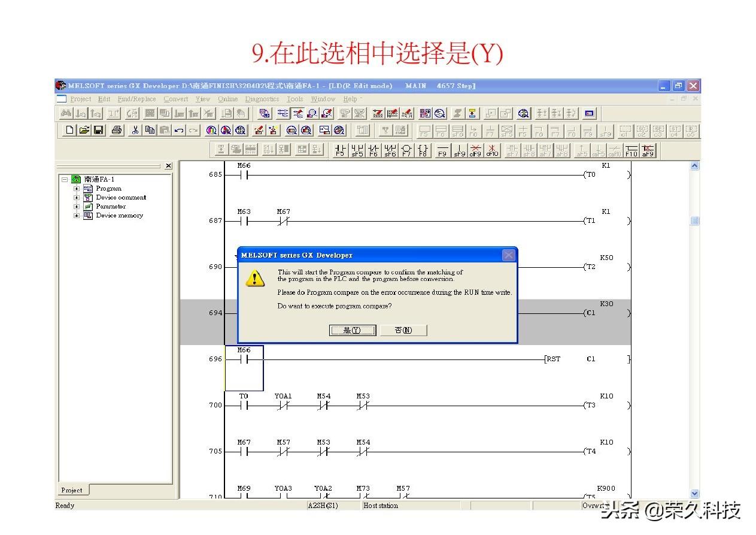Toggle the Write mode toolbar button
756x535 pixels.
point(297,113)
